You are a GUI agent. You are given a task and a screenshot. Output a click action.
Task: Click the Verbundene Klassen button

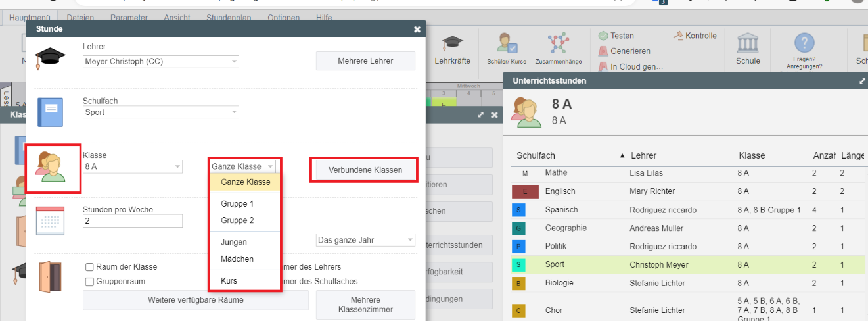[x=365, y=170]
